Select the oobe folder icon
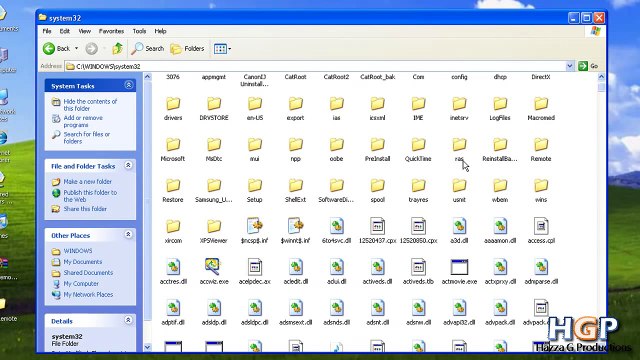The width and height of the screenshot is (640, 360). (x=336, y=144)
